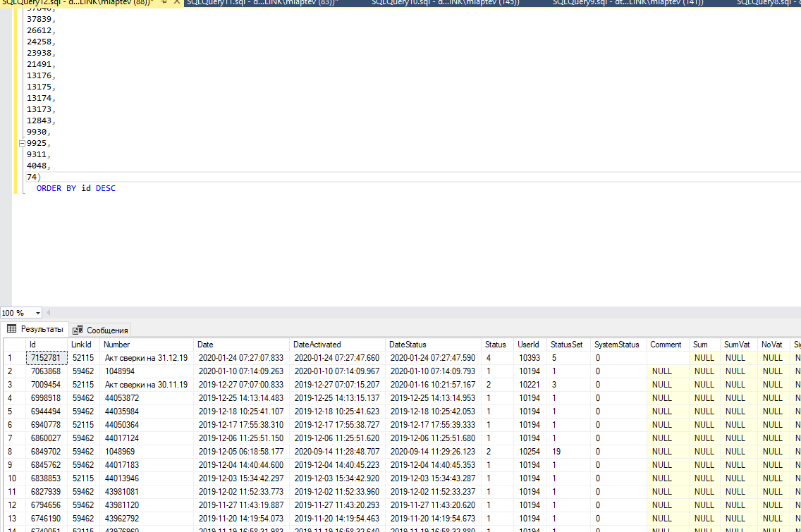The image size is (801, 532).
Task: Select the UserId column header
Action: point(530,345)
